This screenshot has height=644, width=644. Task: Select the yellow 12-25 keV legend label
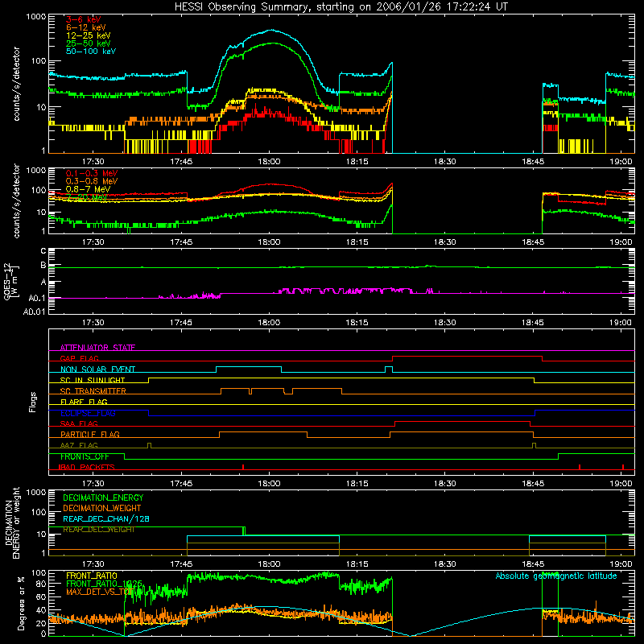click(x=89, y=35)
